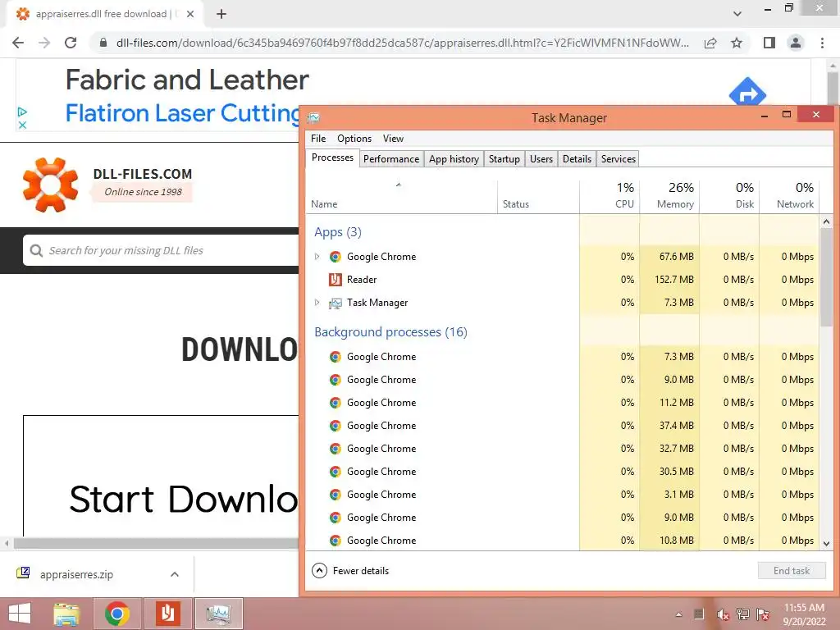Close the ad with the X icon
This screenshot has height=630, width=840.
22,125
